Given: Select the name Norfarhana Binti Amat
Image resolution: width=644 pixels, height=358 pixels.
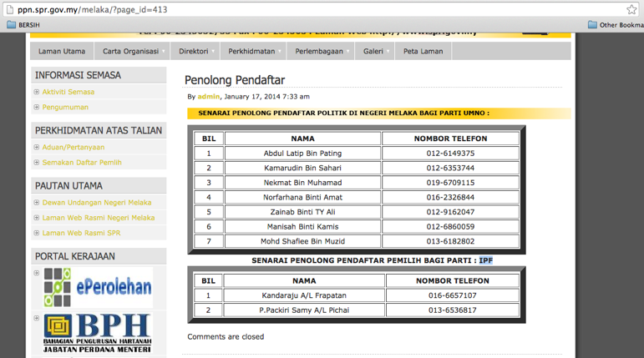Looking at the screenshot, I should coord(302,198).
